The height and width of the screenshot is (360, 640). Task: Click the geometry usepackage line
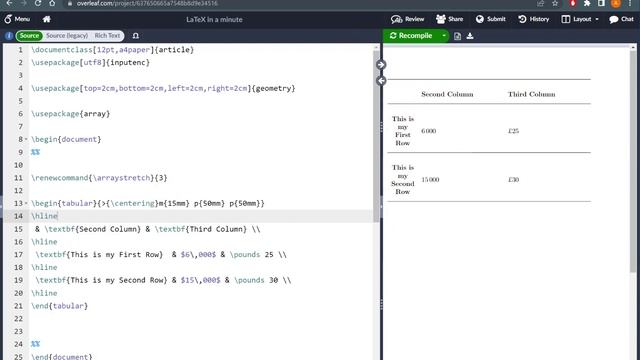click(163, 88)
